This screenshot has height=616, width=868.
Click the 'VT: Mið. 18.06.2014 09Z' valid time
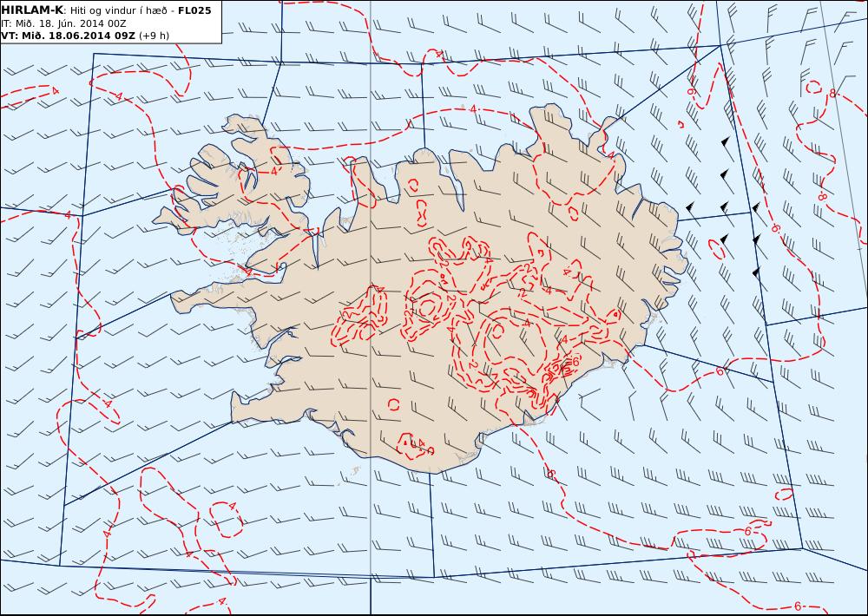pos(68,36)
